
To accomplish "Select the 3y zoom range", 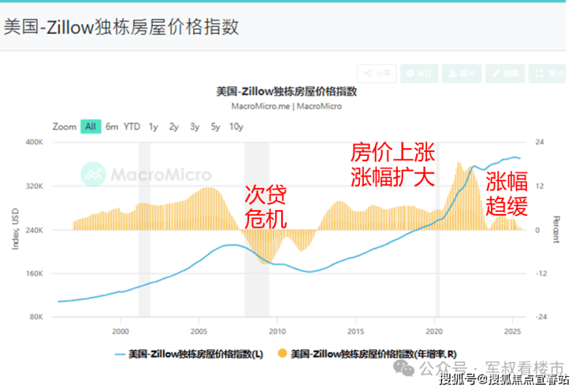I will coord(195,127).
